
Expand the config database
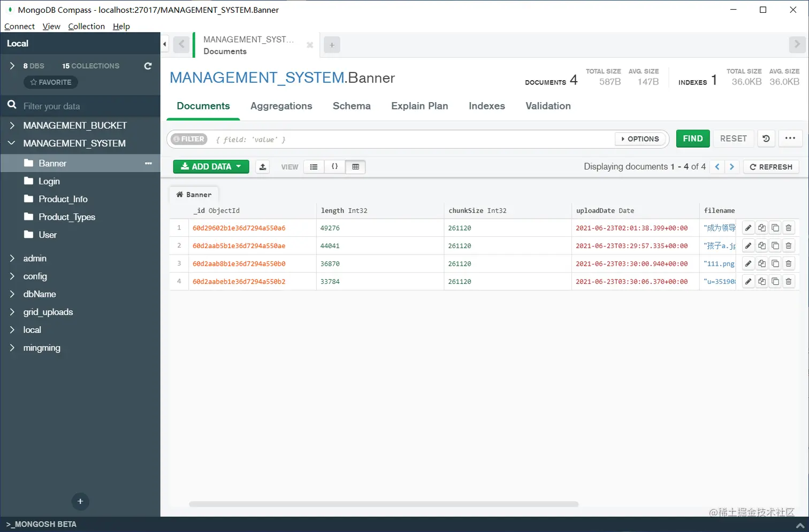12,276
